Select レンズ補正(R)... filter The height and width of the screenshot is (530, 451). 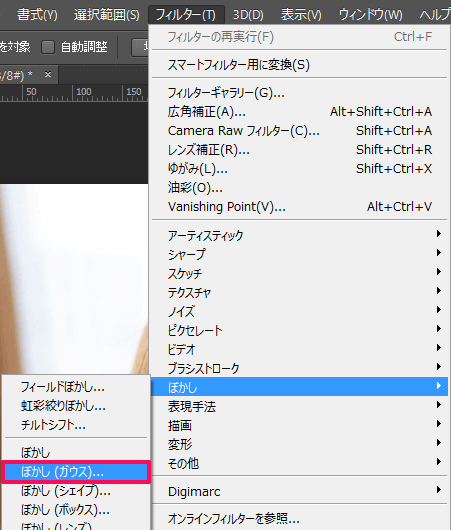click(300, 149)
